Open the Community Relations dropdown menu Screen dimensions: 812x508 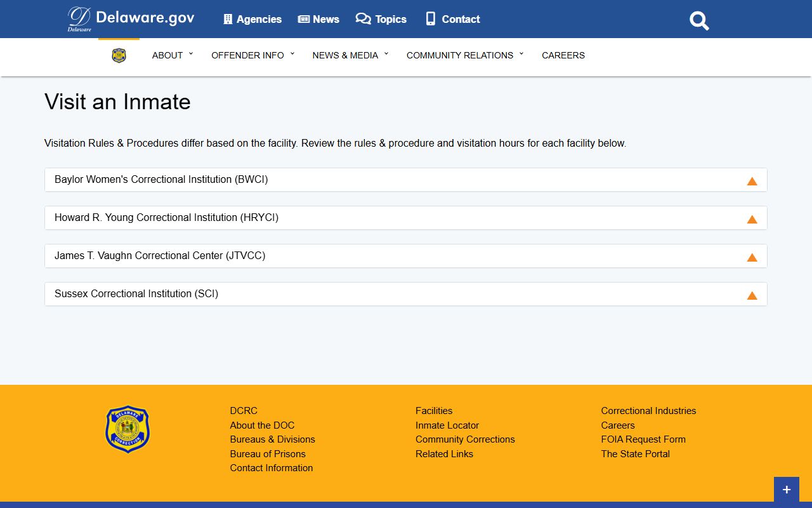pos(465,55)
